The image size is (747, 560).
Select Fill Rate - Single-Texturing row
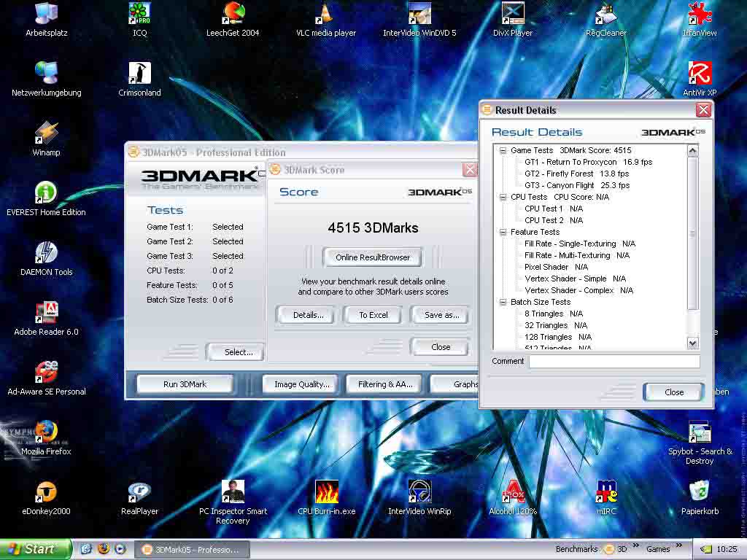point(580,244)
